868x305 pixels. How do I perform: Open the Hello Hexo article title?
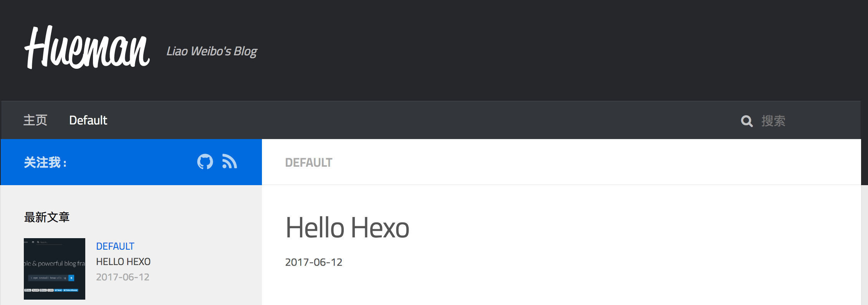[x=348, y=227]
